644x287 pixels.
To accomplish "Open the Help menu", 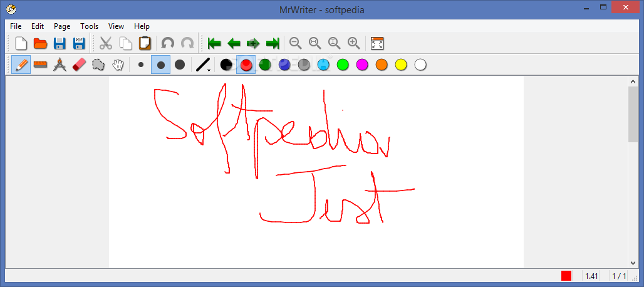I will tap(142, 26).
